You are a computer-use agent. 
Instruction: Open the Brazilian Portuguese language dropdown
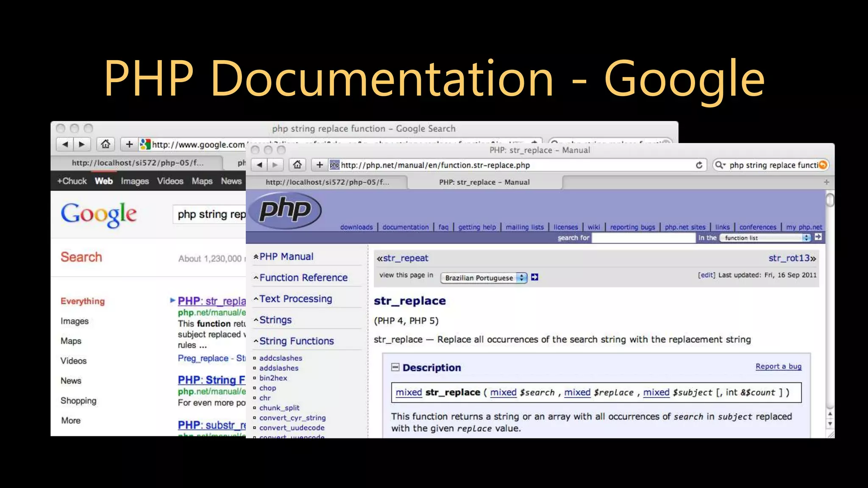tap(484, 278)
